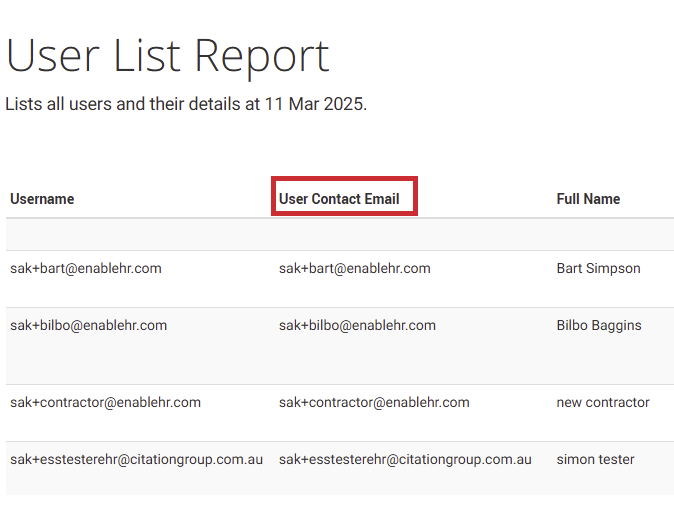The height and width of the screenshot is (526, 674).
Task: Select the new contractor name cell
Action: [603, 403]
